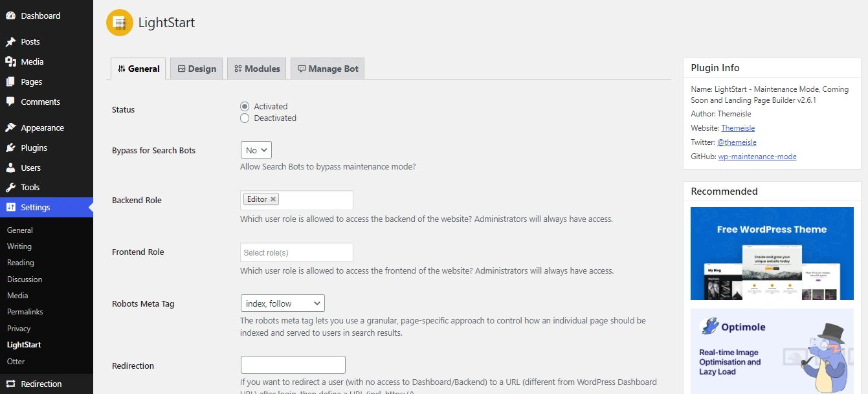Select the Activated status radio button

click(245, 106)
